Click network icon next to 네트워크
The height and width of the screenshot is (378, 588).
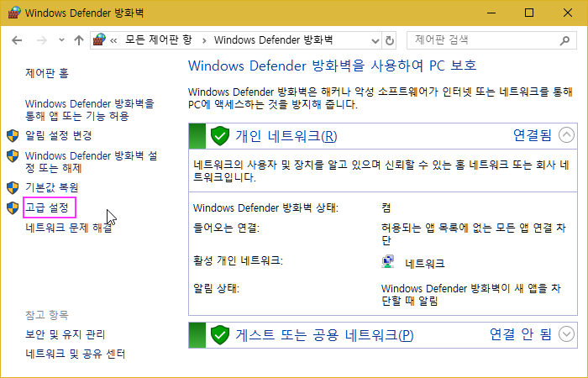tap(388, 262)
